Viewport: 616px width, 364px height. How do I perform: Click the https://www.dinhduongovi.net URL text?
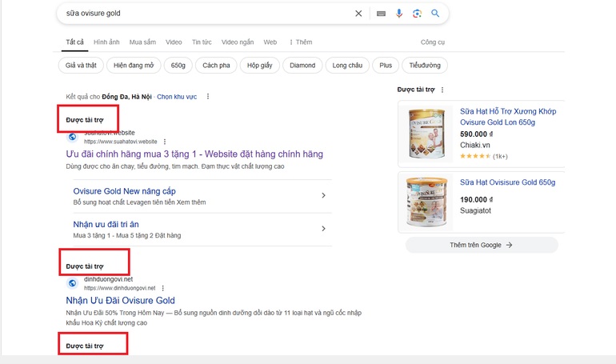[x=119, y=288]
